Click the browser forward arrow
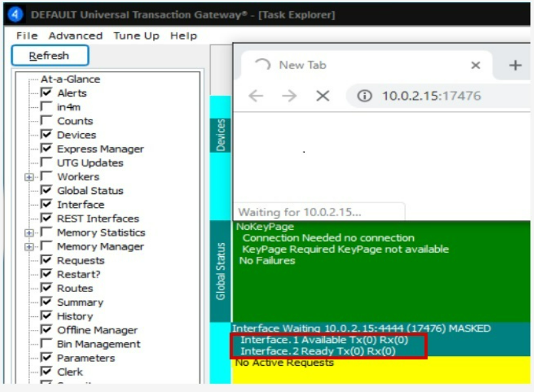The width and height of the screenshot is (534, 392). pyautogui.click(x=289, y=96)
